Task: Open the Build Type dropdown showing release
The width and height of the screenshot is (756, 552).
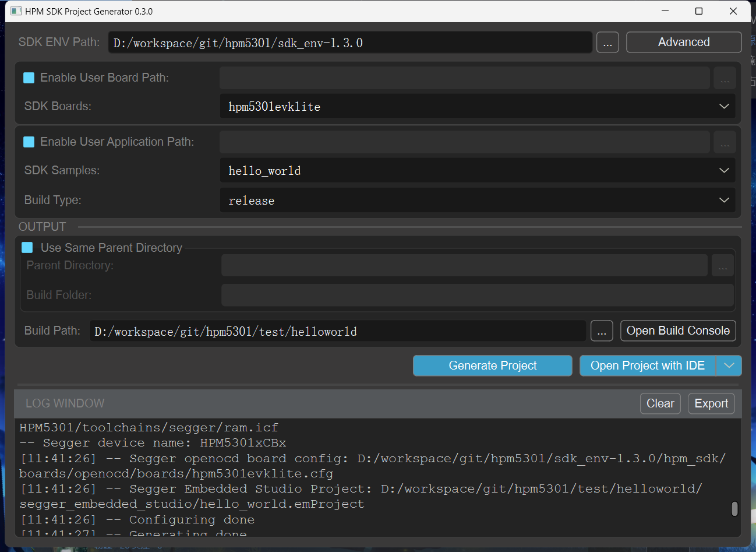Action: point(478,201)
